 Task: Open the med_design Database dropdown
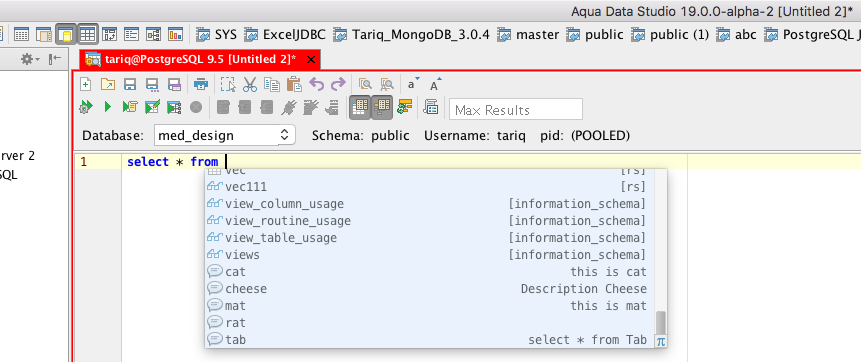point(224,135)
